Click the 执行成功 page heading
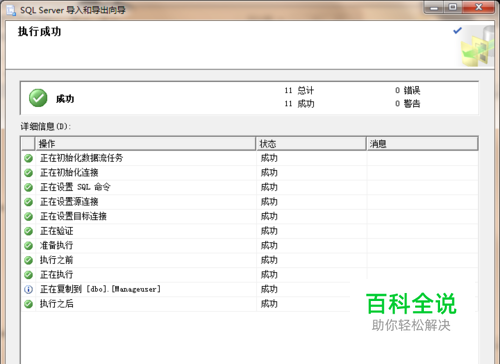Viewport: 500px width, 364px height. pyautogui.click(x=39, y=32)
